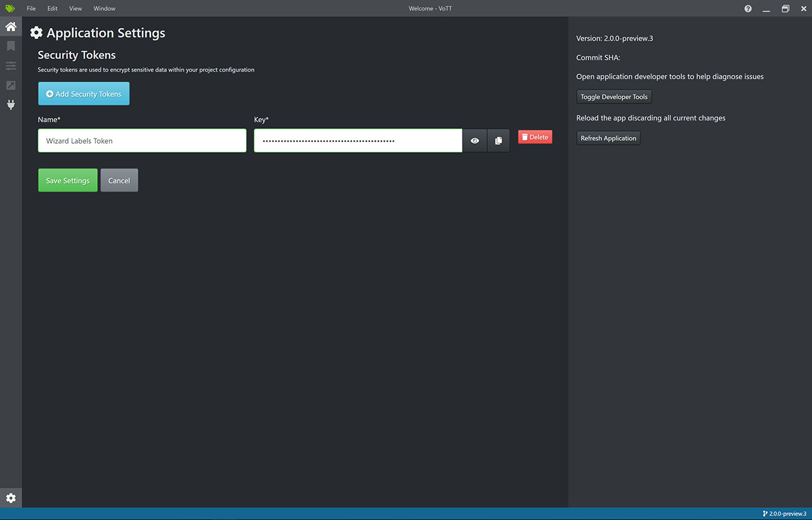The image size is (812, 520).
Task: Open the File menu
Action: pos(31,8)
